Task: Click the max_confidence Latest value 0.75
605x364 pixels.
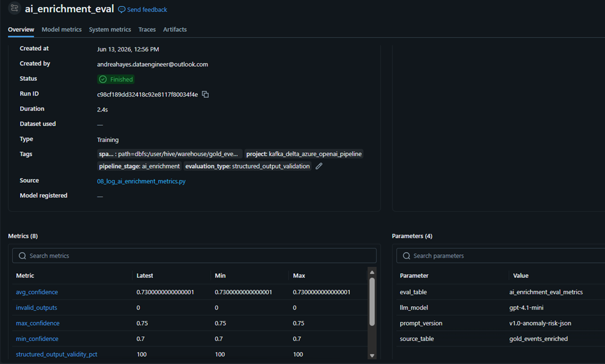Action: (x=142, y=323)
